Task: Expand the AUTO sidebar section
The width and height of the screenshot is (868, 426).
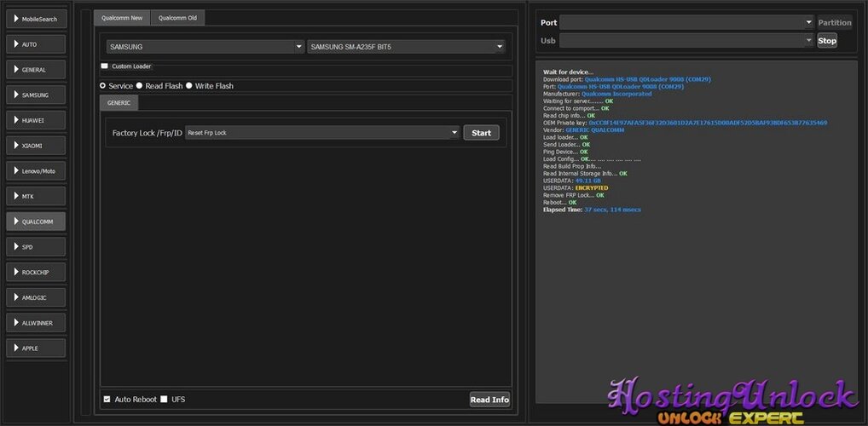Action: (36, 44)
